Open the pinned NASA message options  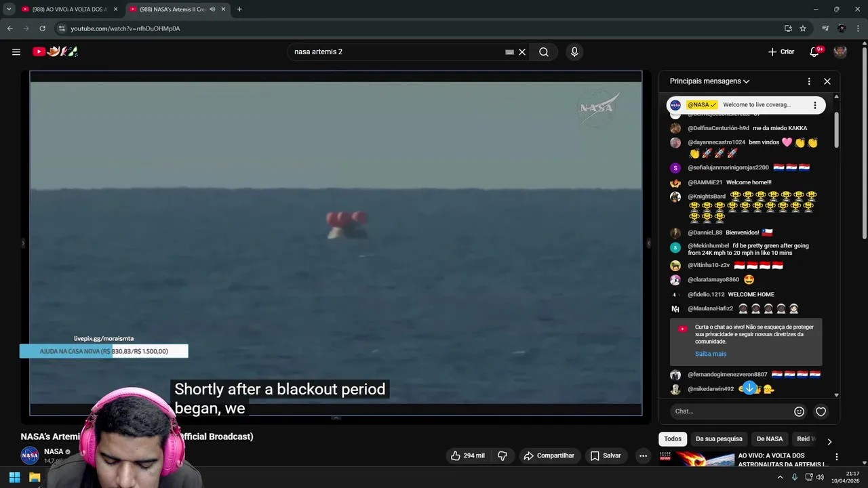[815, 105]
